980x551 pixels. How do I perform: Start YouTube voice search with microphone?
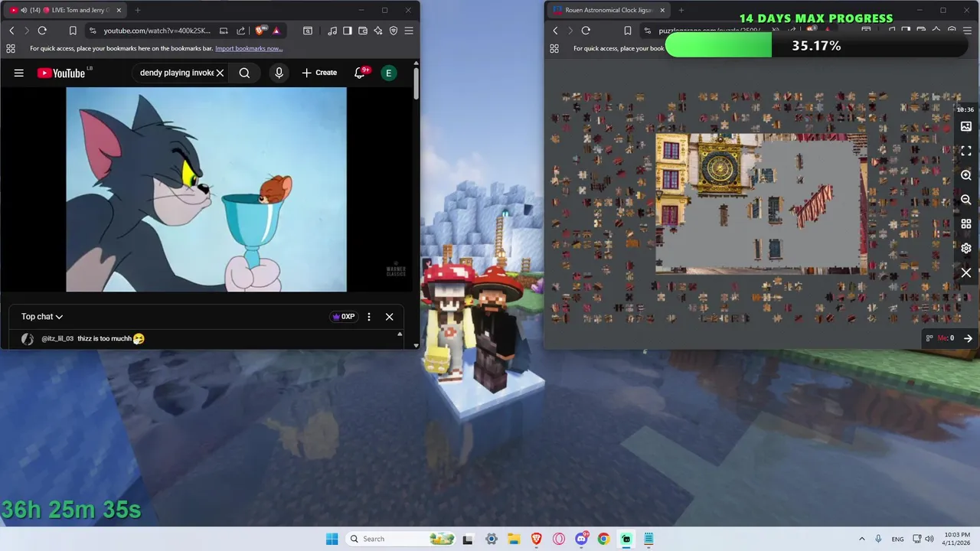tap(279, 73)
